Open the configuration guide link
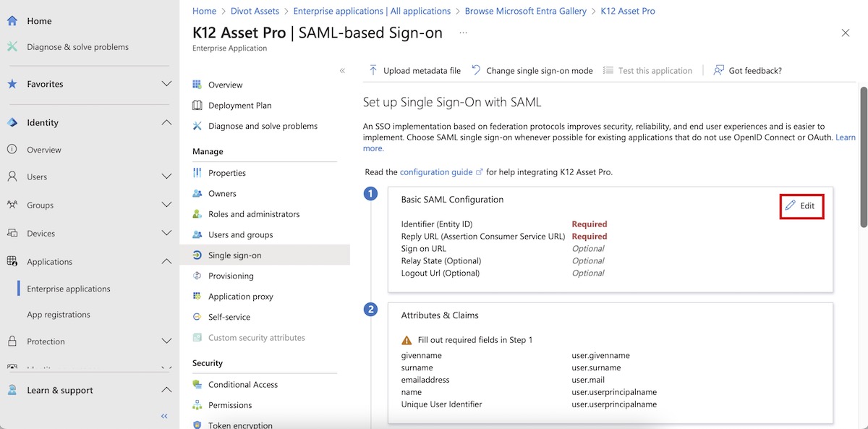Screen dimensions: 868x429 click(x=435, y=172)
